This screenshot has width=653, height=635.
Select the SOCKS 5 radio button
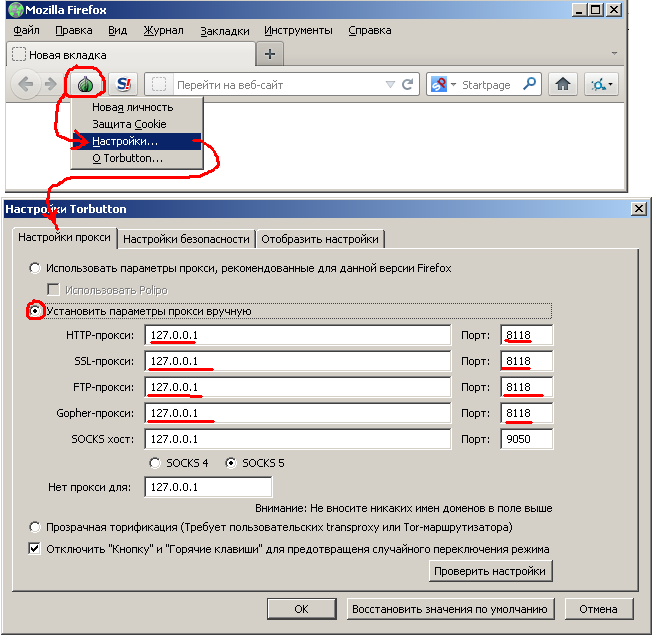[x=231, y=463]
